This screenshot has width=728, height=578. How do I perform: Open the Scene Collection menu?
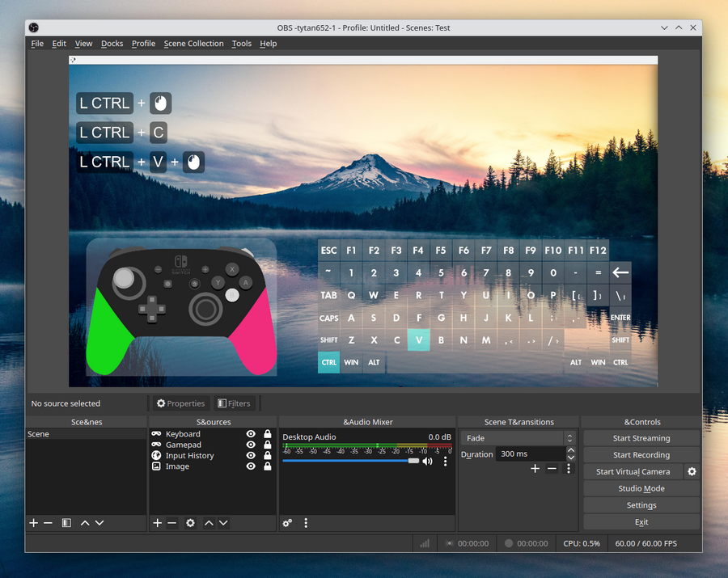pos(193,44)
